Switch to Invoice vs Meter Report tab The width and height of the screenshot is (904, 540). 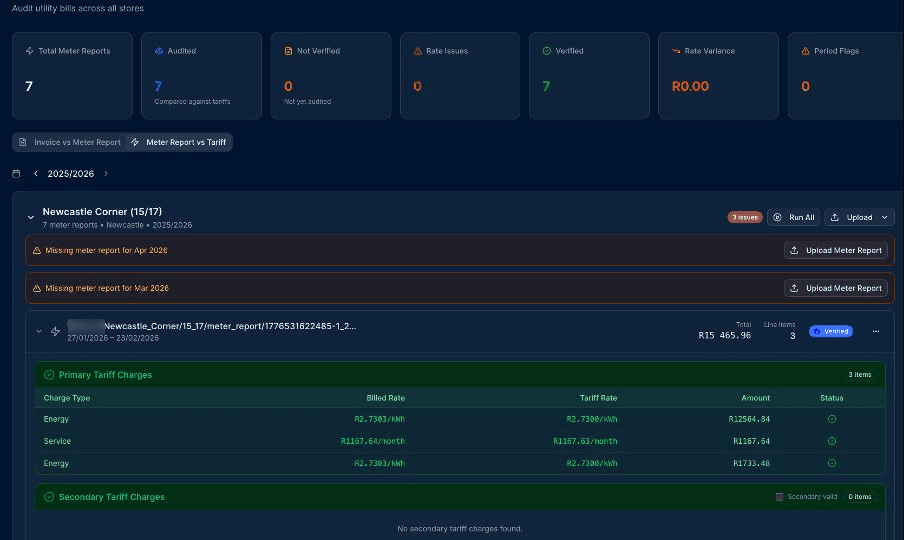[70, 142]
